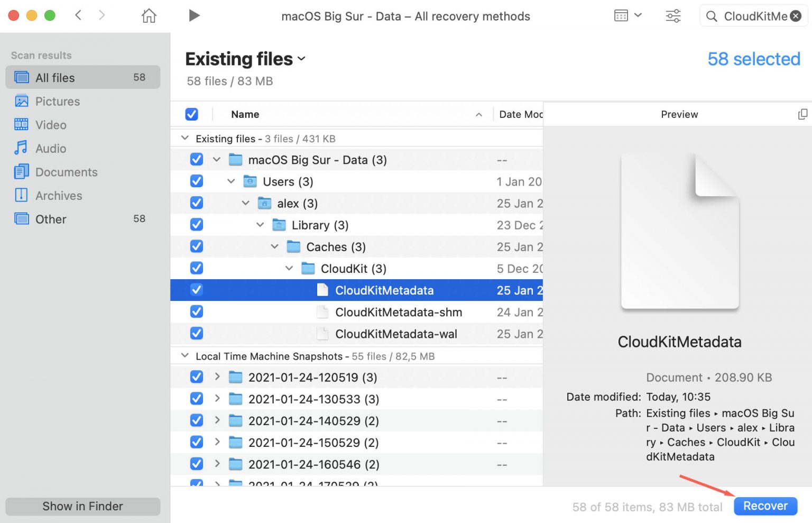This screenshot has width=812, height=523.
Task: Click the Recover button
Action: [x=765, y=506]
